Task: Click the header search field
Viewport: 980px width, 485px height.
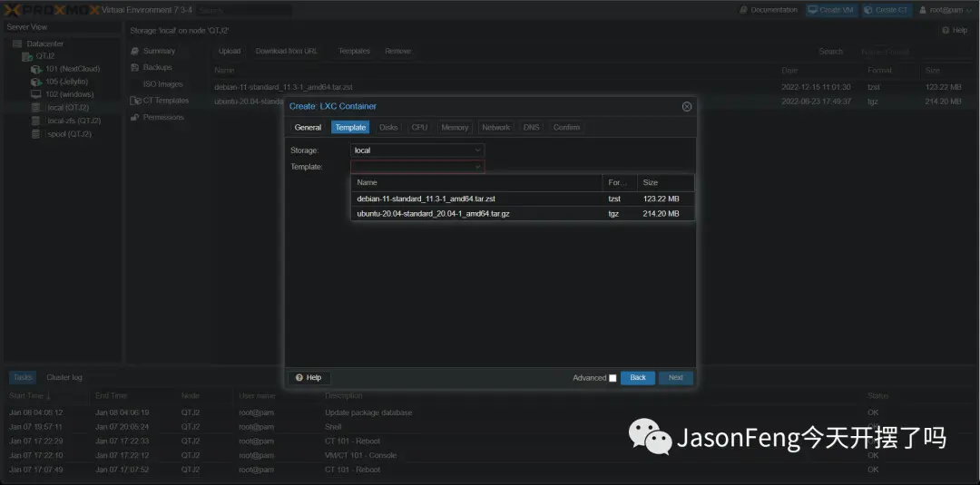Action: click(x=244, y=10)
